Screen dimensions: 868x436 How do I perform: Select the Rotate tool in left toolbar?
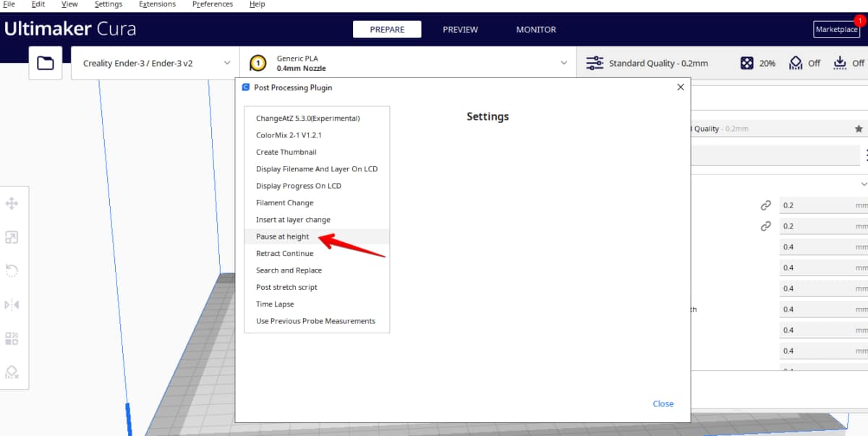[x=12, y=270]
